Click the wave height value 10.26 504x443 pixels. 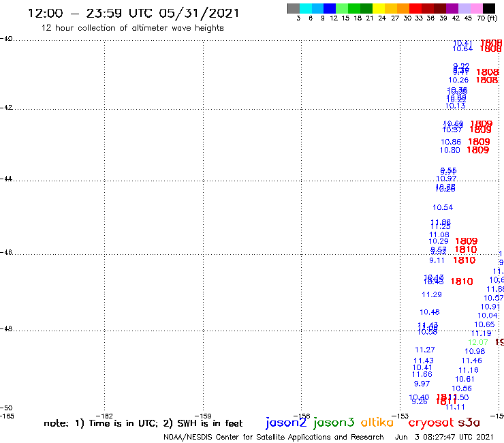tap(458, 80)
